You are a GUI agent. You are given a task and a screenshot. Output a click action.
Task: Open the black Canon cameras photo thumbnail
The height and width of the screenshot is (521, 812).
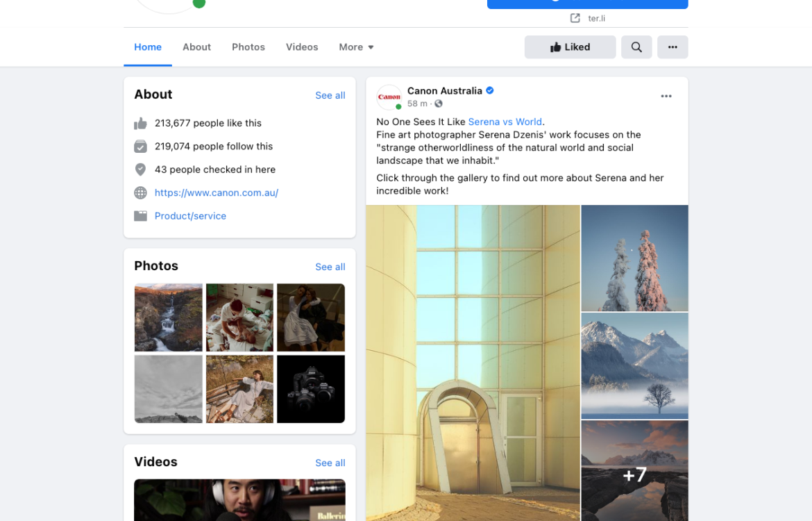tap(311, 389)
